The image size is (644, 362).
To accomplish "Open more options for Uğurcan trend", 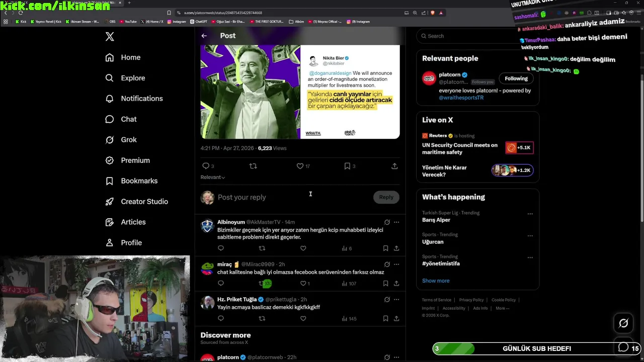I will pos(530,236).
